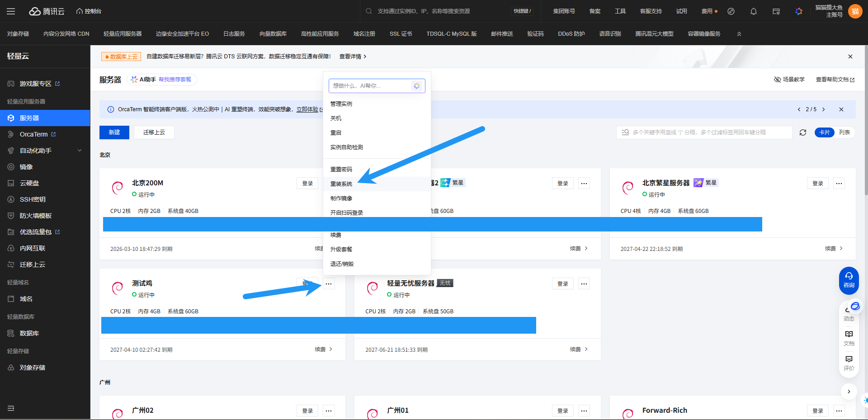The image size is (868, 420).
Task: Collapse the sidebar using bottom-left icon
Action: click(x=11, y=408)
